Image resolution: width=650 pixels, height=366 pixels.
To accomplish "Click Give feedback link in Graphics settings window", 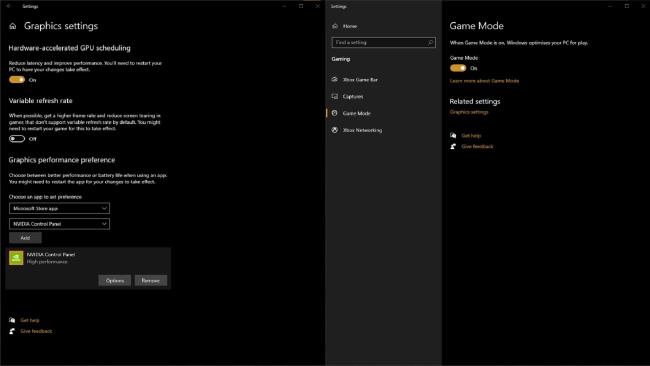I will click(36, 331).
